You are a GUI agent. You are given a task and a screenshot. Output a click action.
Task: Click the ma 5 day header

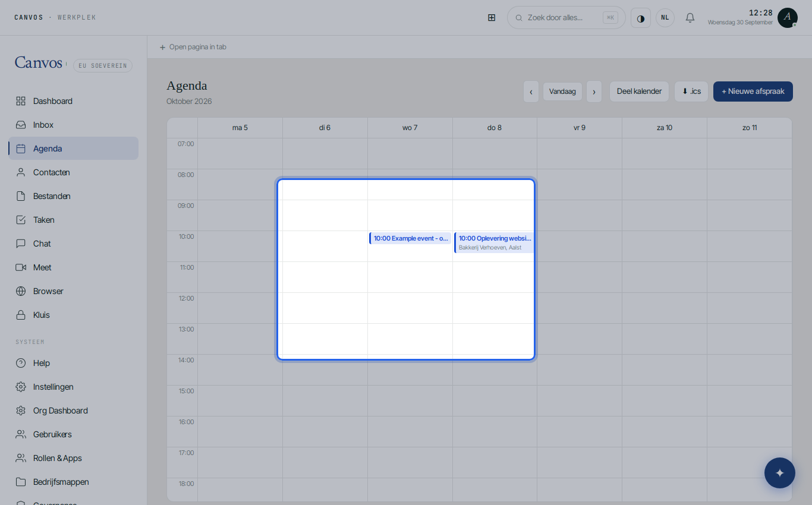point(240,128)
